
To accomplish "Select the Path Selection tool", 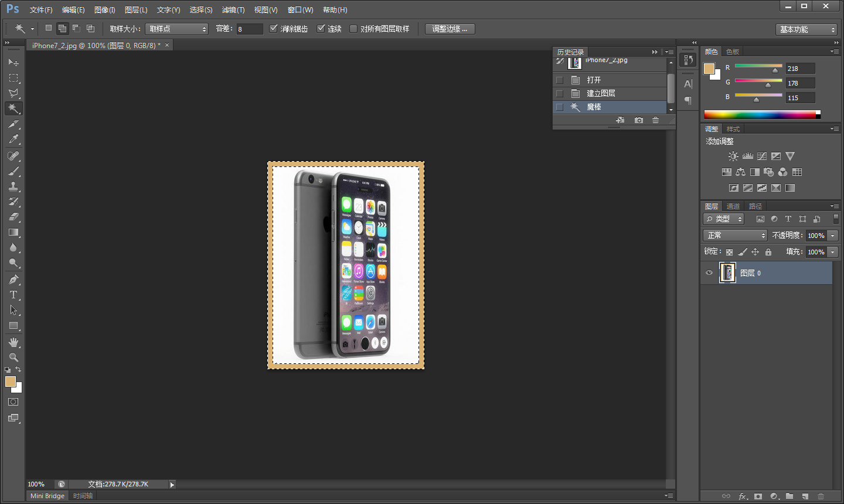I will [x=13, y=310].
